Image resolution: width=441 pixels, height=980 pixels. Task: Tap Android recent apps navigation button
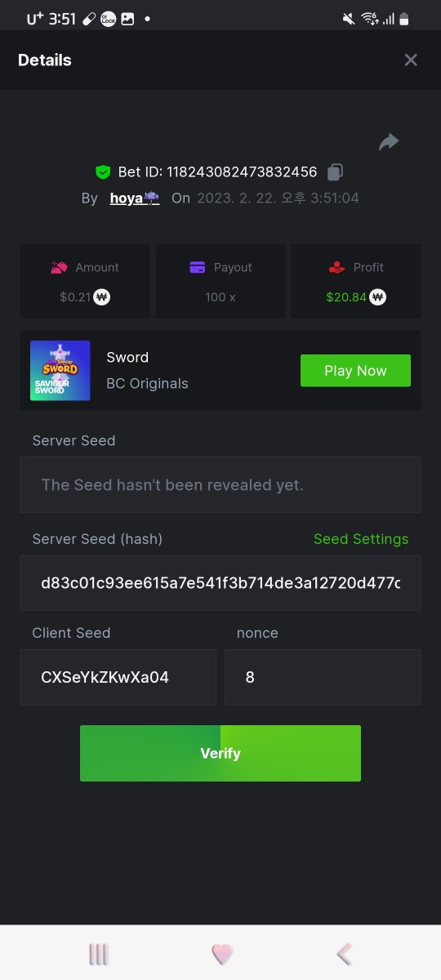99,954
